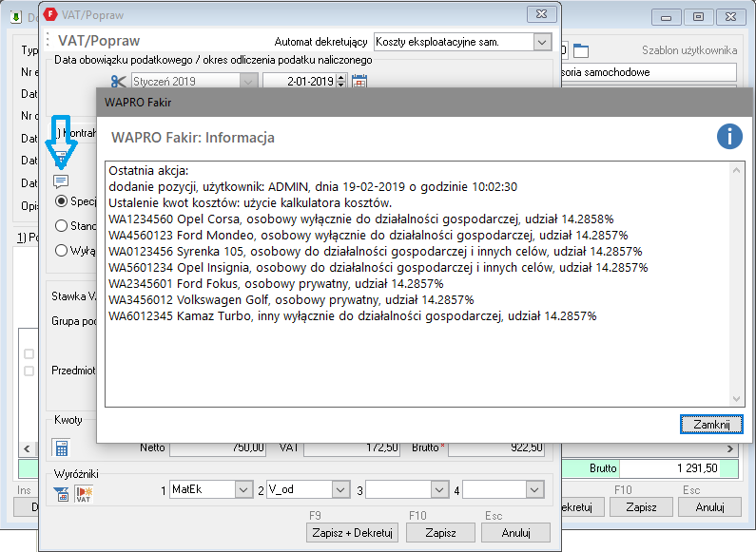This screenshot has height=552, width=756.
Task: Click the line 'WA4560123 Ford Mondeo'
Action: click(368, 235)
